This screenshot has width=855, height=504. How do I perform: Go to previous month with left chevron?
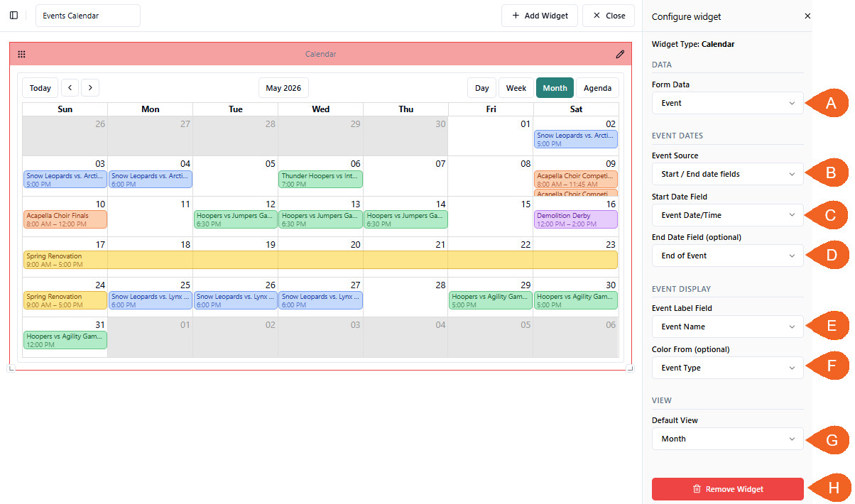point(70,88)
